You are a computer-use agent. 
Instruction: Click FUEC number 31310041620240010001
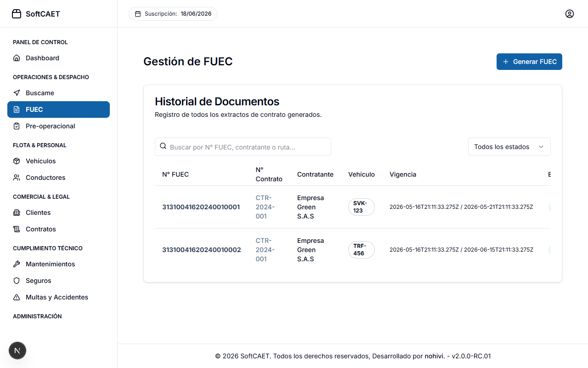click(201, 207)
